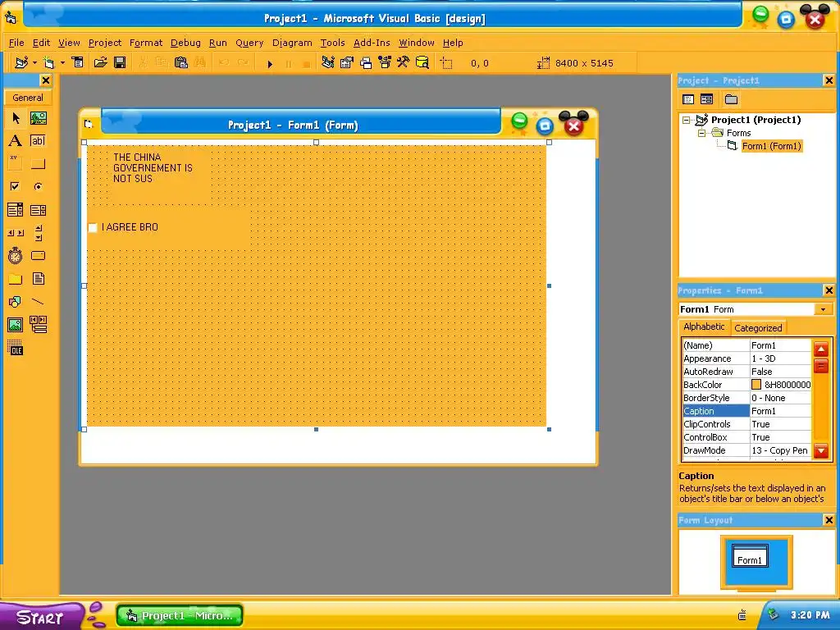Click the Properties list scroll-up arrow

821,349
